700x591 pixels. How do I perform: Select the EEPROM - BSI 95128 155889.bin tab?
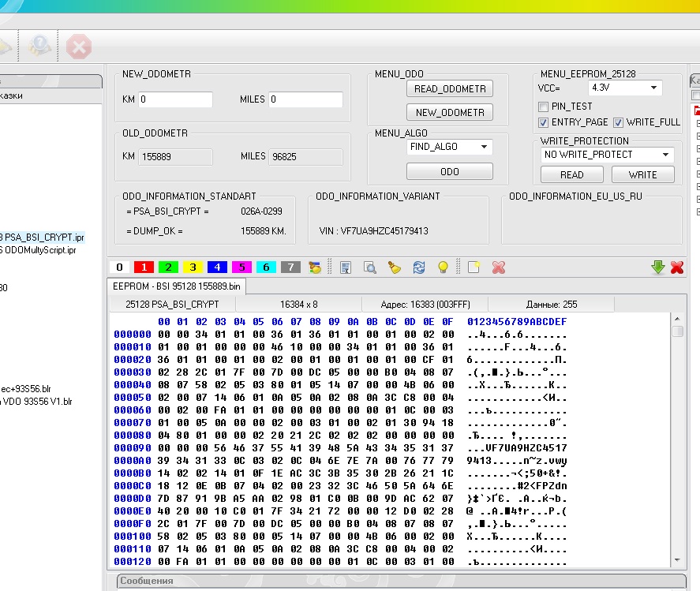pyautogui.click(x=178, y=286)
